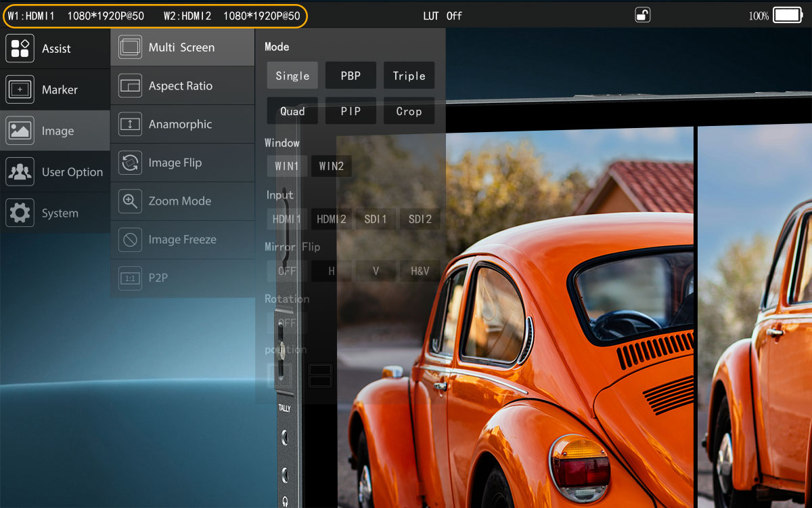The height and width of the screenshot is (508, 812).
Task: Click the Image Freeze icon
Action: 130,239
